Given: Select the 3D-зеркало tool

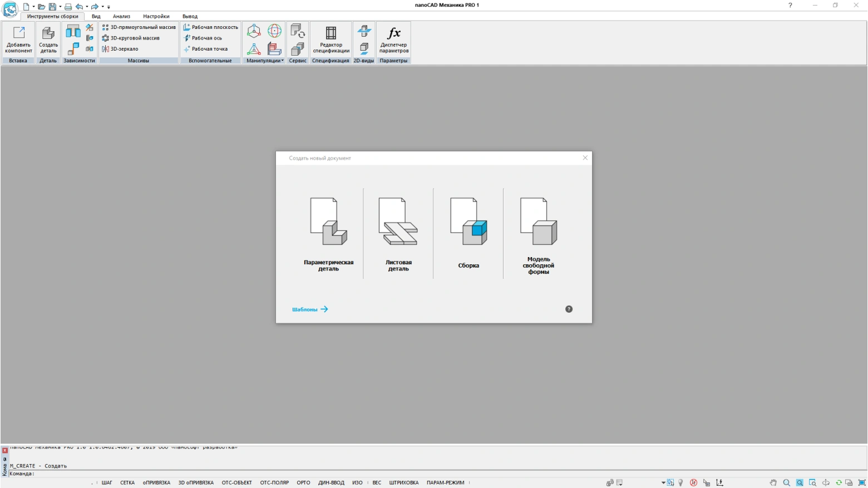Looking at the screenshot, I should (120, 49).
